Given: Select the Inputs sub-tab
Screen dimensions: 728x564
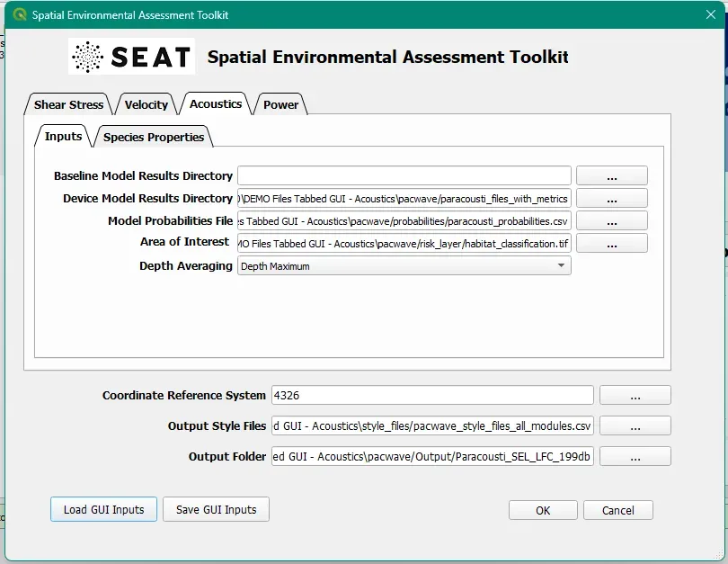Looking at the screenshot, I should pos(63,136).
